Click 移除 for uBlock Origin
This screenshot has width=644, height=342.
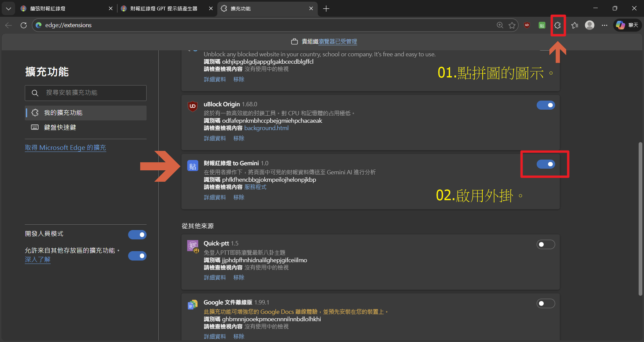pyautogui.click(x=239, y=138)
